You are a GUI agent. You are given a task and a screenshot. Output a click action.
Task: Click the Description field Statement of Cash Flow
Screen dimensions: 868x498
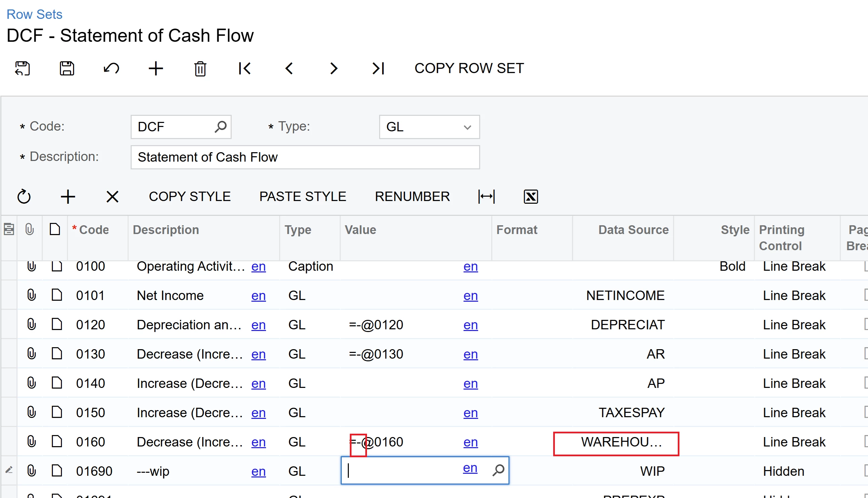coord(305,157)
